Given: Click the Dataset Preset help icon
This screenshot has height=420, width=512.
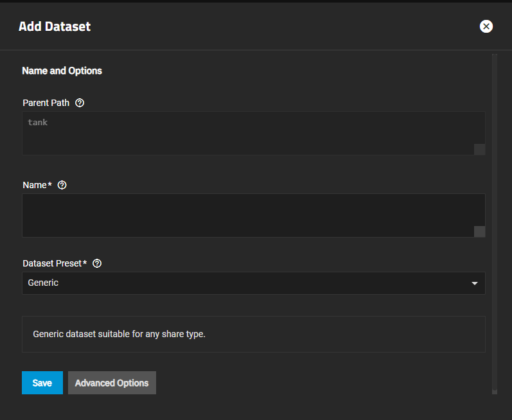Looking at the screenshot, I should [x=97, y=263].
